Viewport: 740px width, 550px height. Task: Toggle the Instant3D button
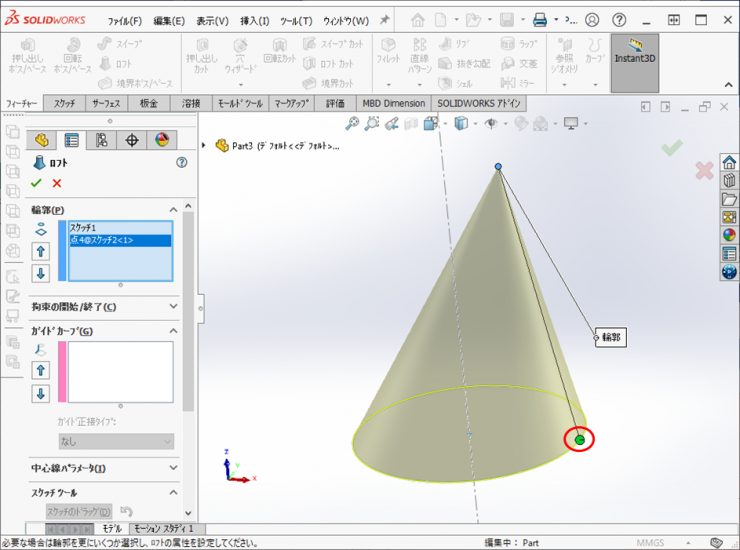(634, 62)
